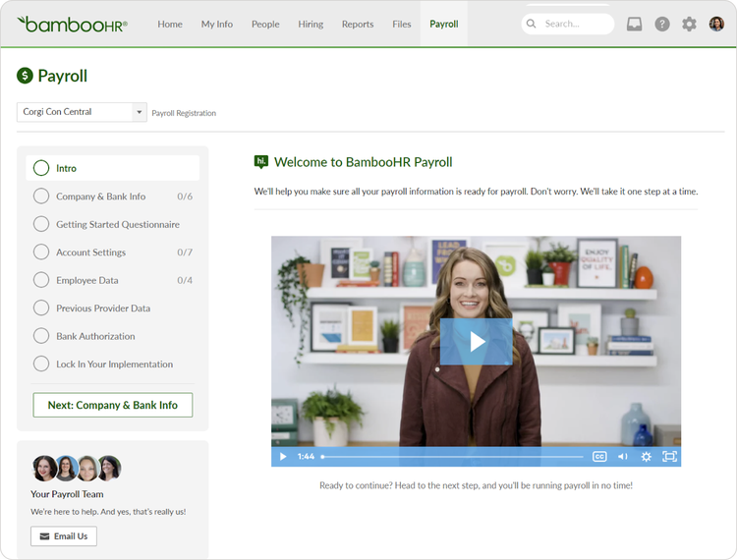Open Bank Authorization step label
The width and height of the screenshot is (737, 560).
tap(95, 336)
